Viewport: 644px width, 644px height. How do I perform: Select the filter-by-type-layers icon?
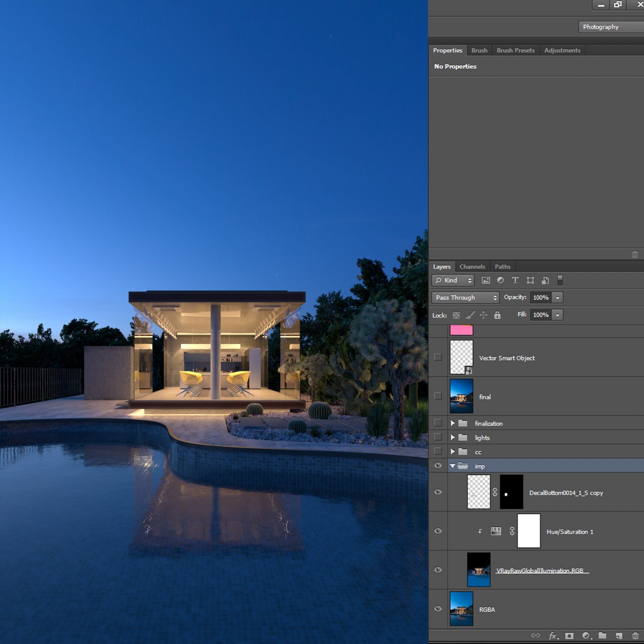[515, 281]
